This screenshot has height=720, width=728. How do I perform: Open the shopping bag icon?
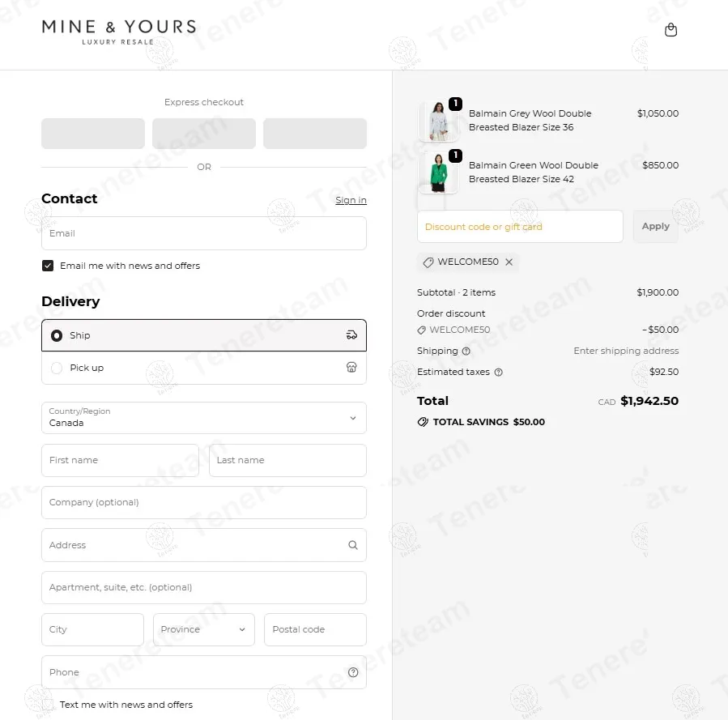671,30
